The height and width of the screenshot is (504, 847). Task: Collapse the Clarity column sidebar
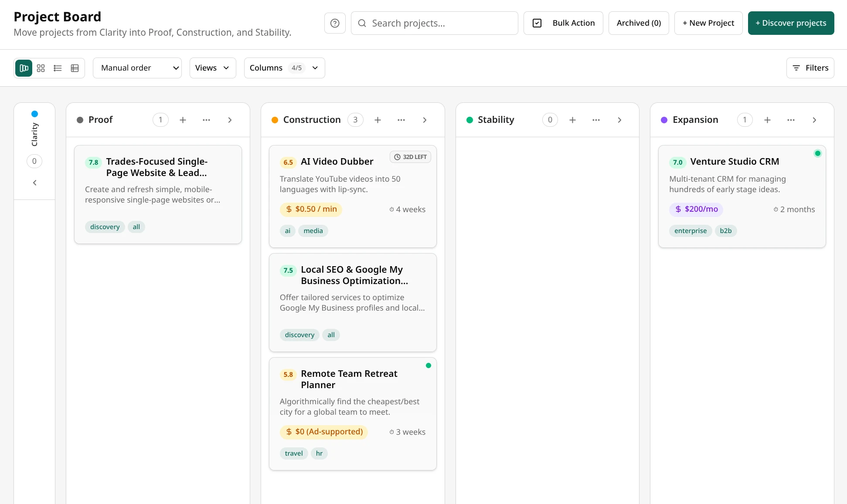coord(34,183)
